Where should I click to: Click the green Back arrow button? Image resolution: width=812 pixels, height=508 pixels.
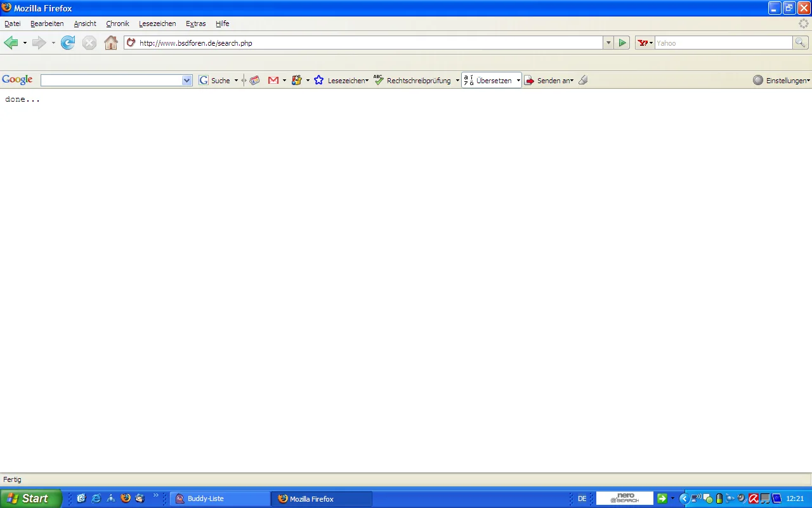(11, 43)
